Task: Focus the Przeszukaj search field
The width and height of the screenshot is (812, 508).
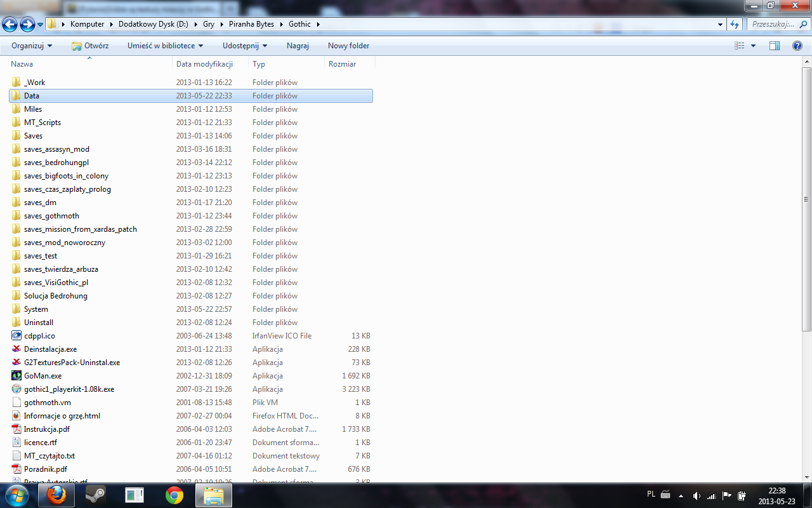Action: pyautogui.click(x=778, y=24)
